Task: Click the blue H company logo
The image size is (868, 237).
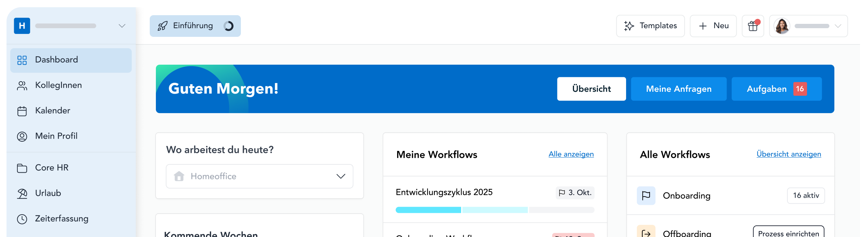Action: click(22, 26)
